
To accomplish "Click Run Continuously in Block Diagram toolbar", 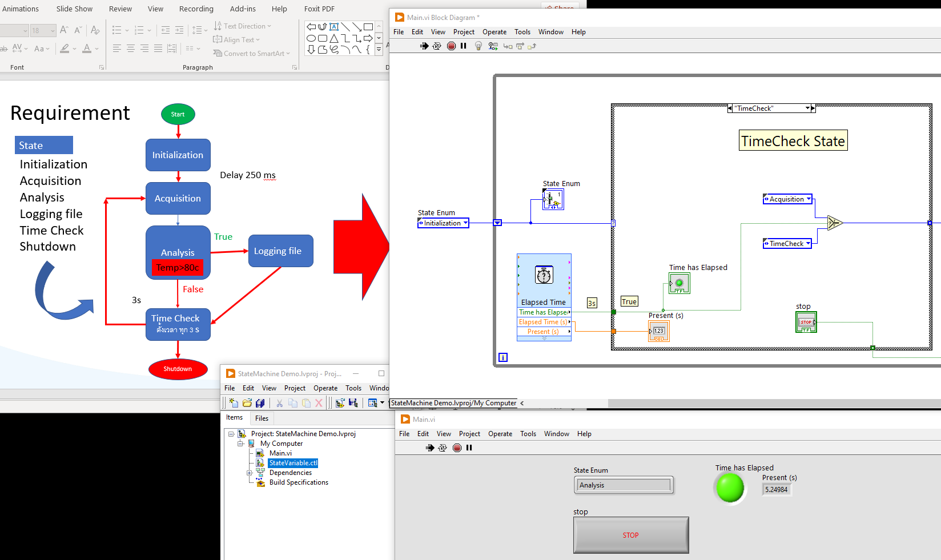I will (x=437, y=46).
